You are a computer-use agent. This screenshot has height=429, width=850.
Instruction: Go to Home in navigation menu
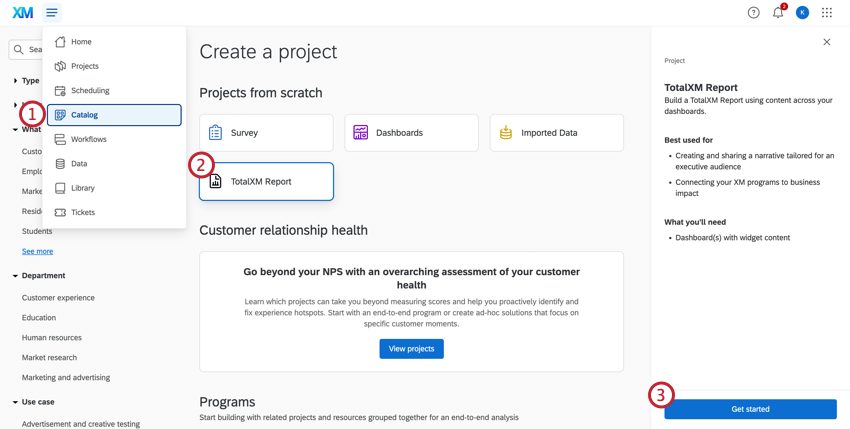81,42
